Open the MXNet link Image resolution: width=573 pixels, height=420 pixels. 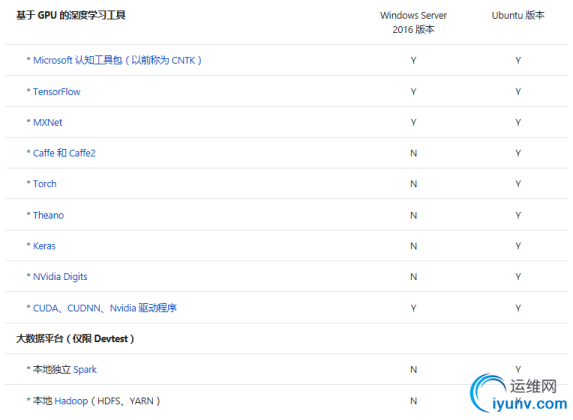[48, 122]
